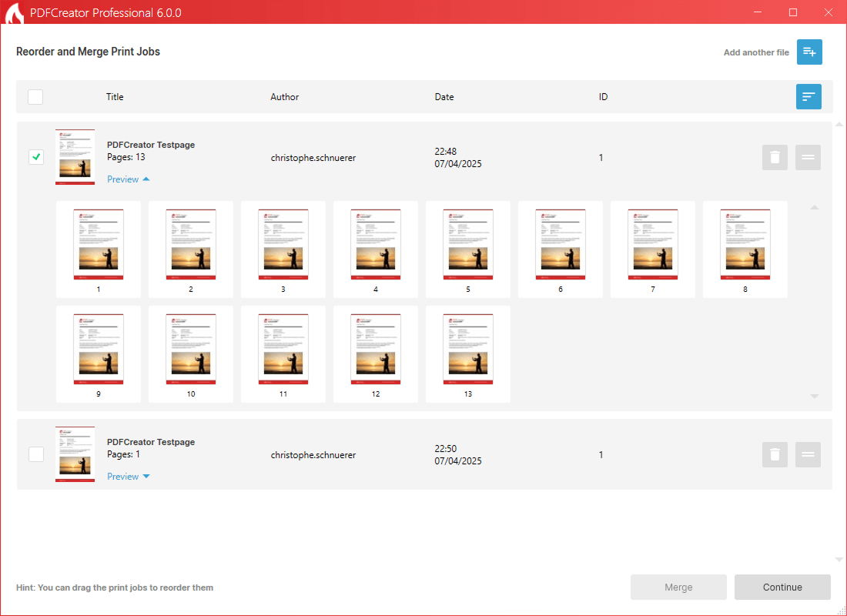Click the Continue button

782,588
